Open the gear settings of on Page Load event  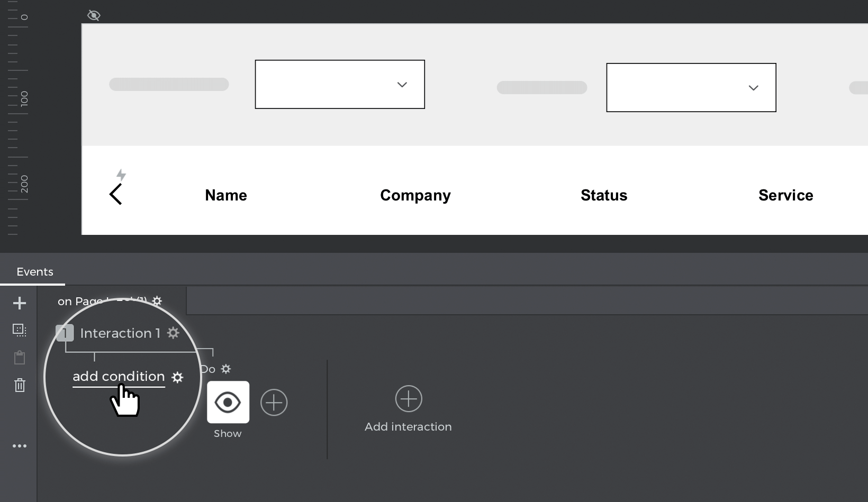(157, 301)
